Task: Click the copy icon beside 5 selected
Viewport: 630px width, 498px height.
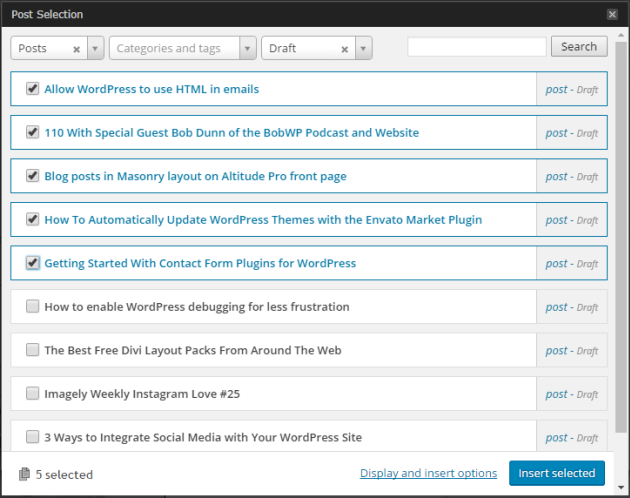Action: [x=24, y=474]
